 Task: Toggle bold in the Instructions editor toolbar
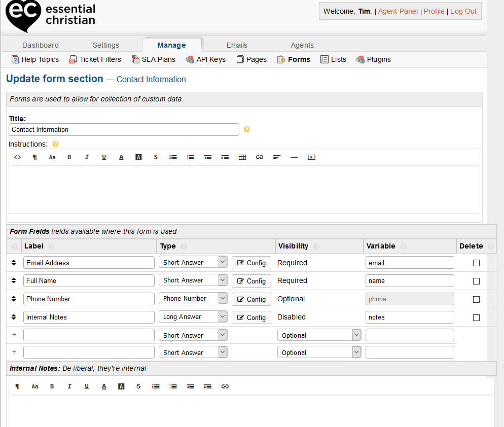(69, 157)
